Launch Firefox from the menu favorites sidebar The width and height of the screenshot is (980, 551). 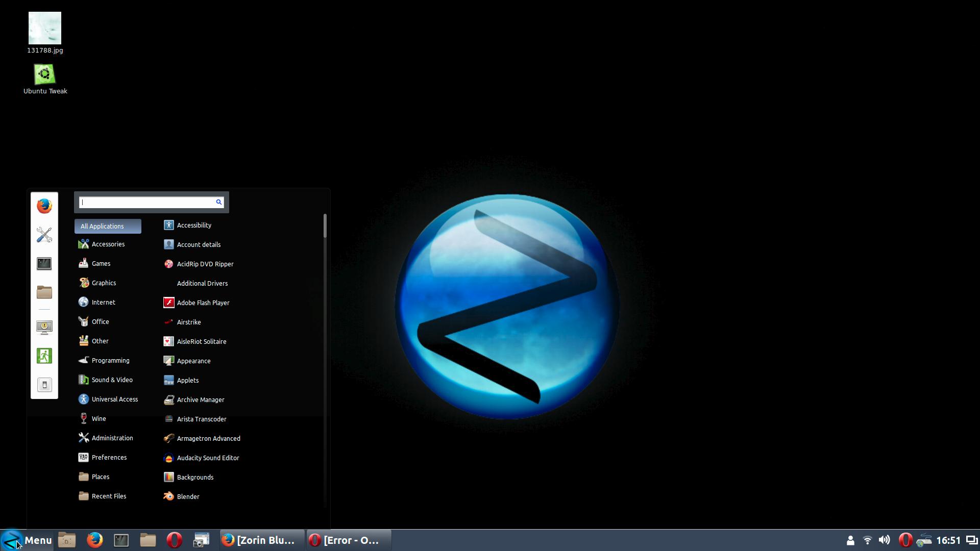point(44,206)
